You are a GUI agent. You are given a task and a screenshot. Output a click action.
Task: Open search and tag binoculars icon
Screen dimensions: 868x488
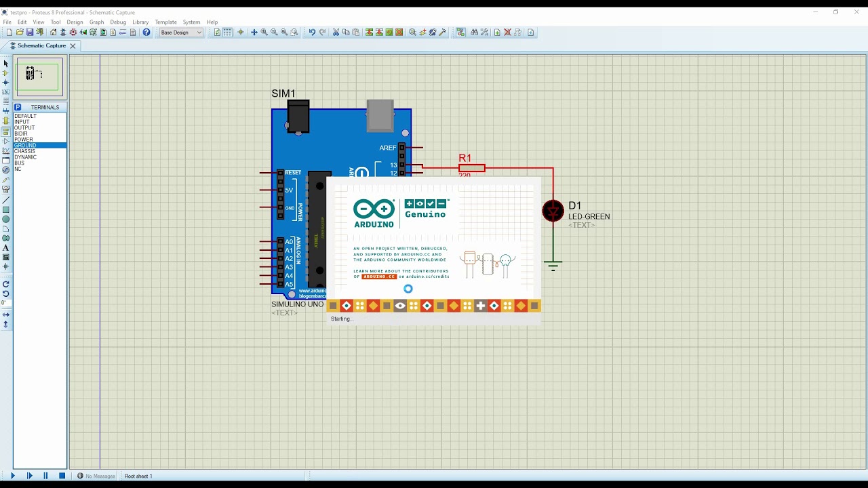click(474, 33)
